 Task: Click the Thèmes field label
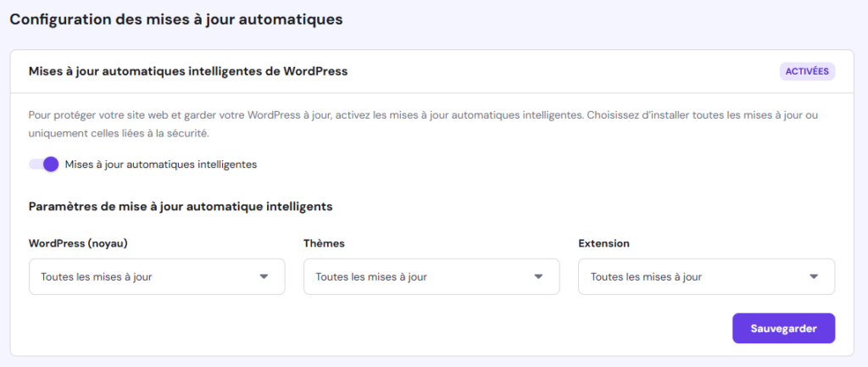point(324,243)
